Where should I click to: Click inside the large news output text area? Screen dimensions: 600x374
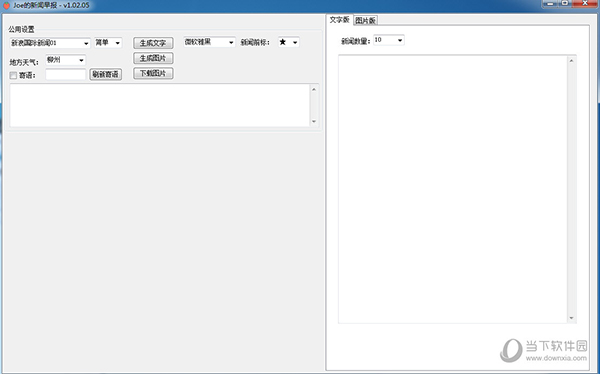click(453, 189)
